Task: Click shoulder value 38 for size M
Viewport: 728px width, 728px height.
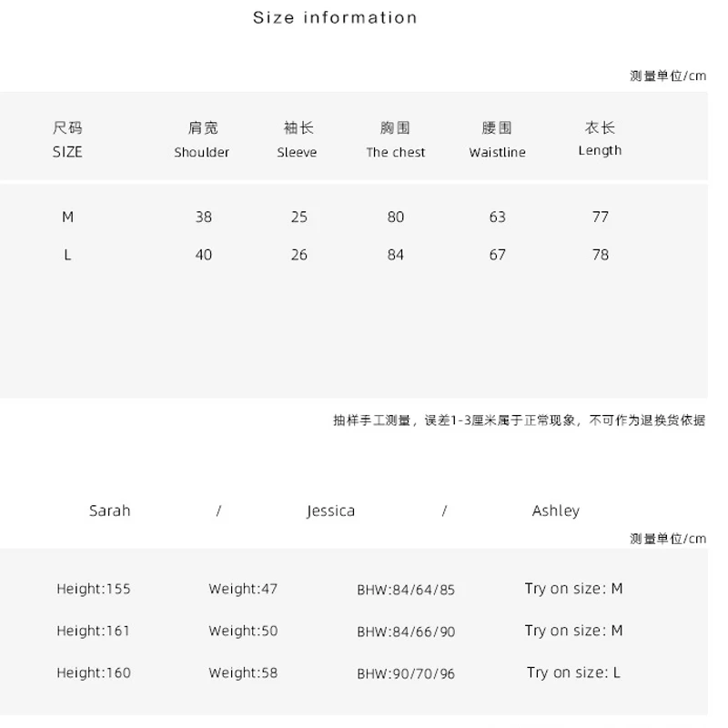Action: point(203,217)
